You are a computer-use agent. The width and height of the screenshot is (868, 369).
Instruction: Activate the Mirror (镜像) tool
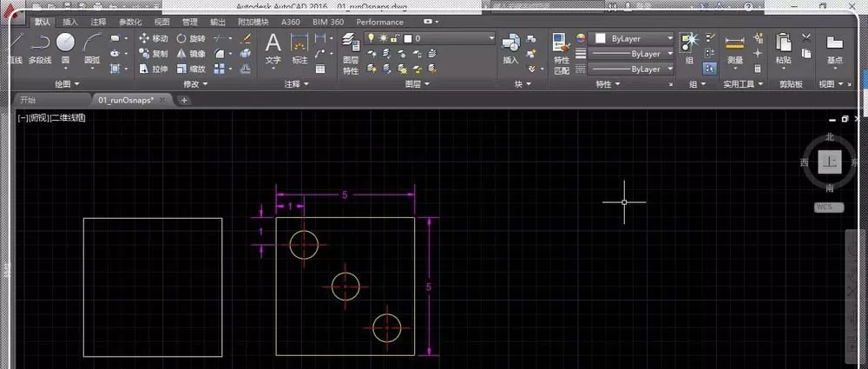click(x=191, y=54)
